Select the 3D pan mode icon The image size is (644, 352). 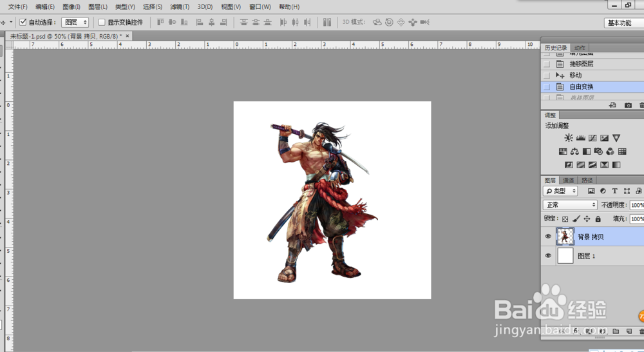tap(401, 22)
